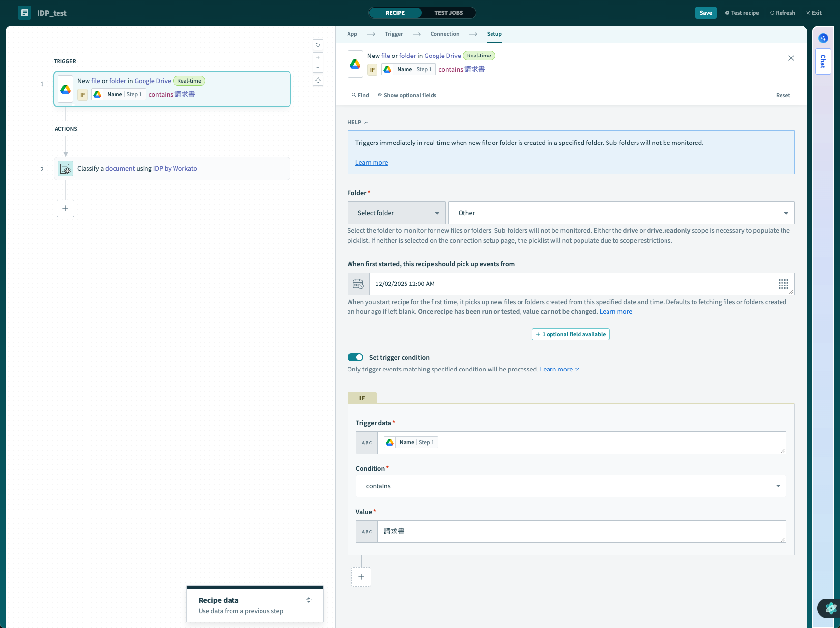Click the Real-time badge in setup header

(x=479, y=56)
